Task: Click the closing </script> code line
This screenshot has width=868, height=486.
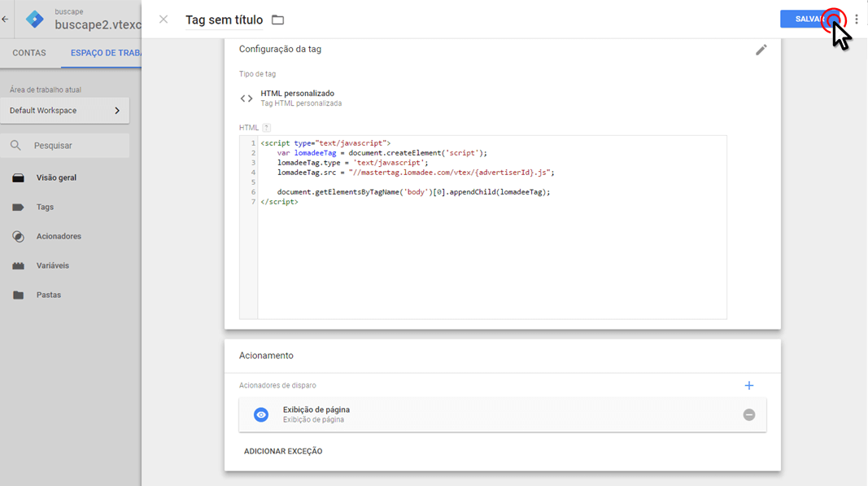Action: (x=280, y=202)
